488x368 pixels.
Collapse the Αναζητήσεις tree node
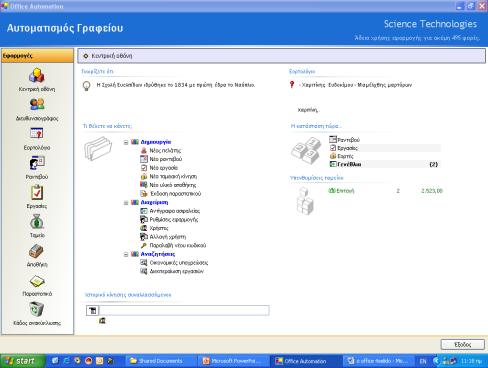click(x=126, y=254)
